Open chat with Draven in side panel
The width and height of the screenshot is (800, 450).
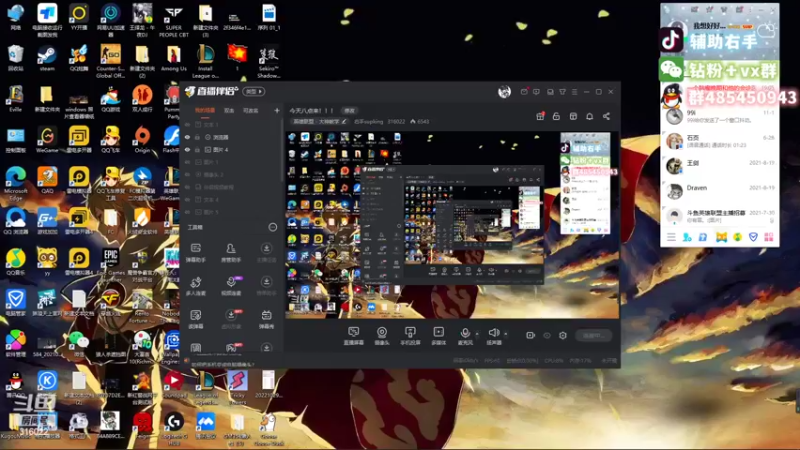(x=719, y=191)
